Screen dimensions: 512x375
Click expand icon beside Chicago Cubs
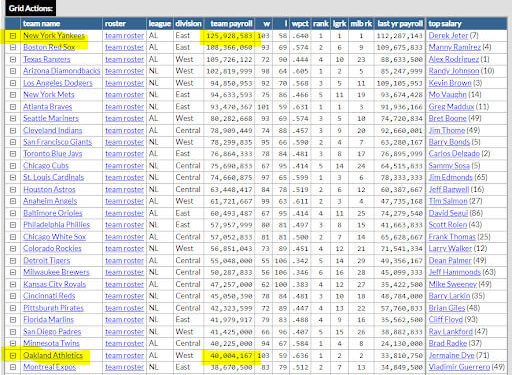[13, 166]
